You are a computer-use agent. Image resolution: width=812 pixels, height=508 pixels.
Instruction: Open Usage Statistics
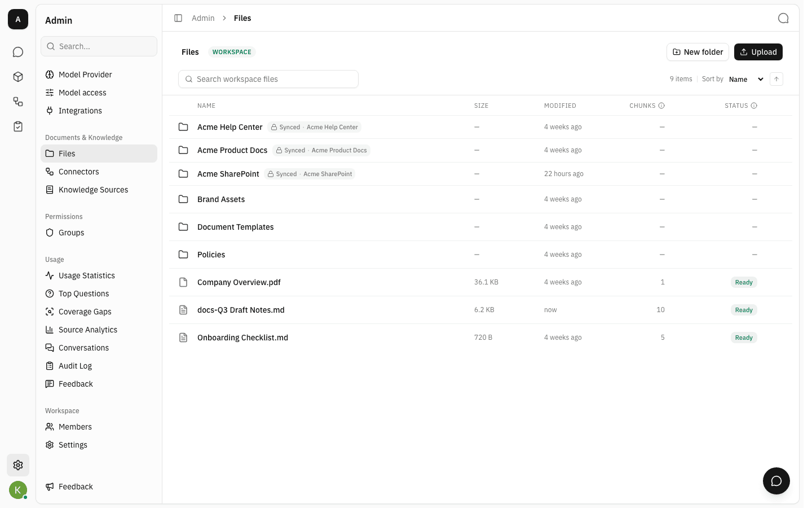[x=99, y=275]
